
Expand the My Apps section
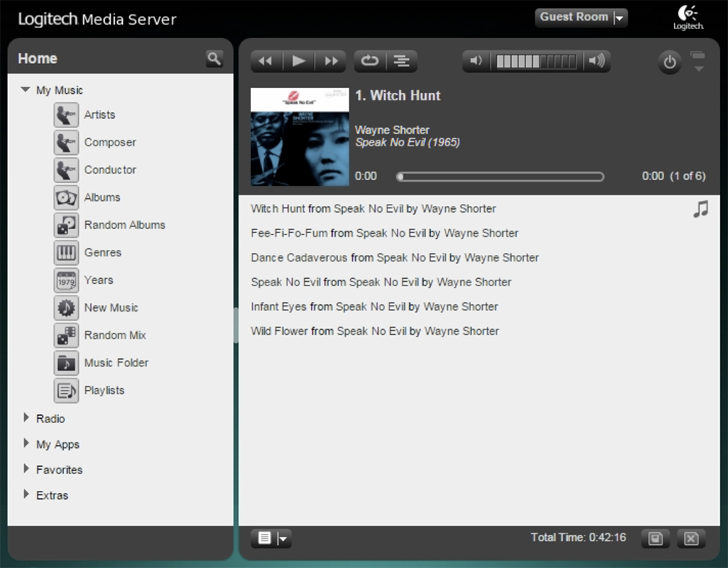(26, 443)
